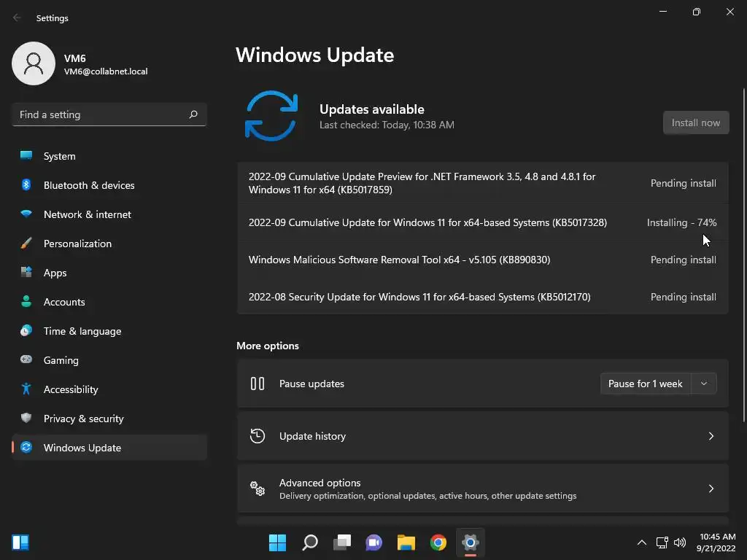Focus the Find a setting search box
747x560 pixels.
point(109,114)
